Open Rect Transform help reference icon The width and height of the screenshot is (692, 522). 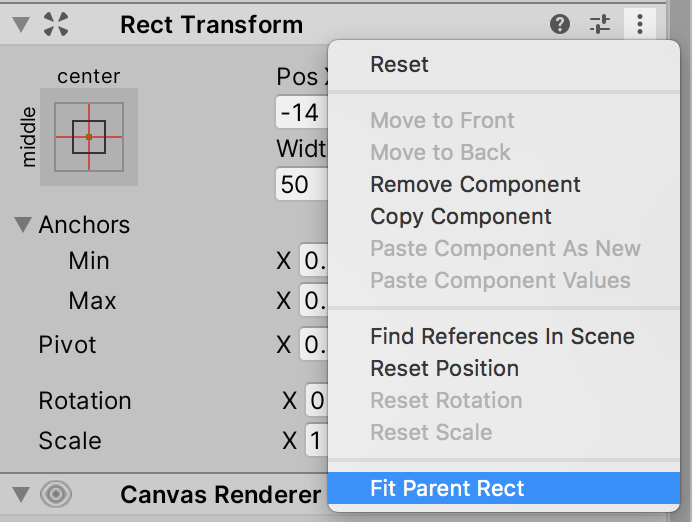click(561, 25)
